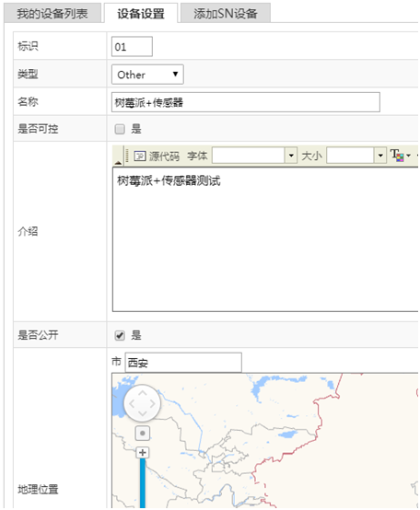
Task: Switch to the 设备设置 tab
Action: pos(141,13)
